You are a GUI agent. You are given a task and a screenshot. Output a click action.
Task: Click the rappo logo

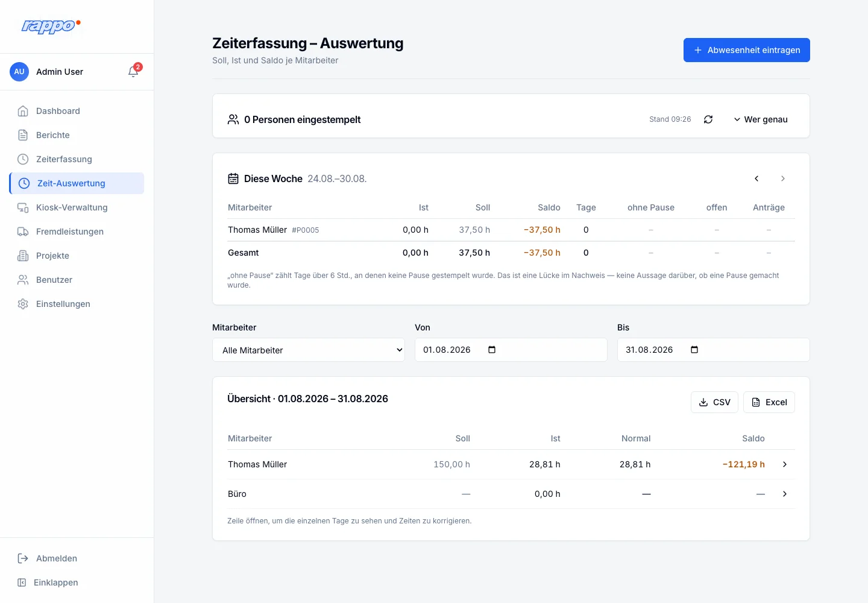coord(51,26)
